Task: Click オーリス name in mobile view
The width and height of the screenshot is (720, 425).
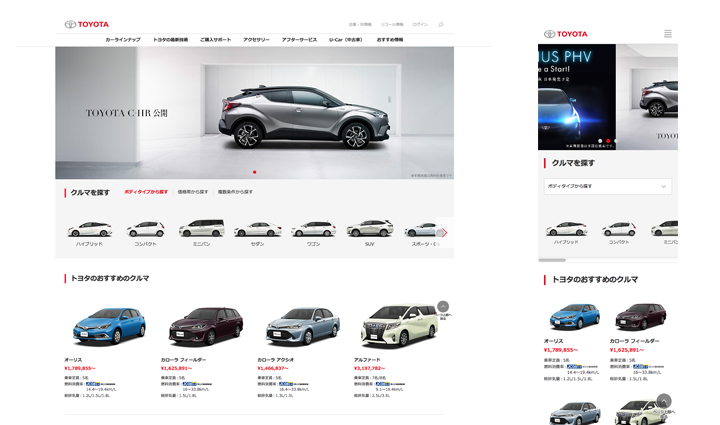Action: 553,341
